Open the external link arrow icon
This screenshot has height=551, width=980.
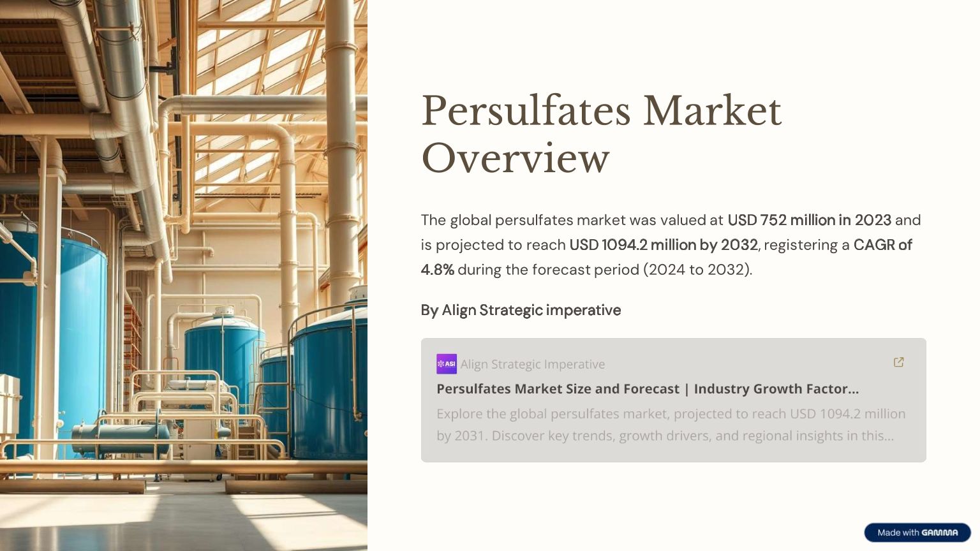tap(898, 362)
